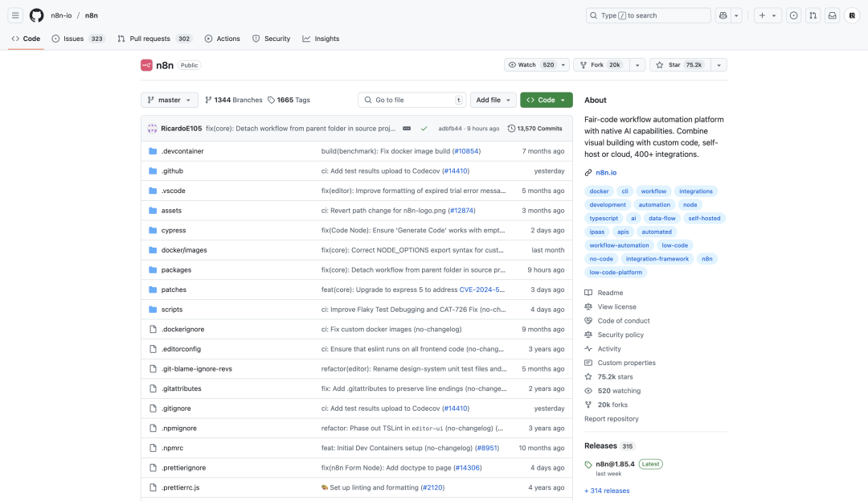Open the user avatar menu
868x501 pixels.
pos(853,15)
